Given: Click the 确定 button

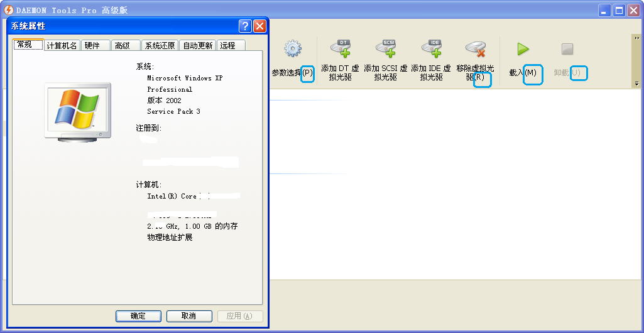Looking at the screenshot, I should coord(138,316).
